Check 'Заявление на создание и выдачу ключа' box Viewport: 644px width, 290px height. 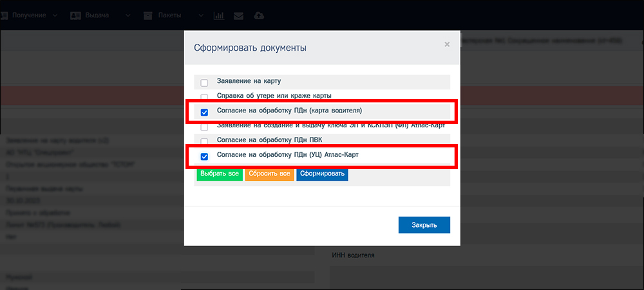[205, 127]
